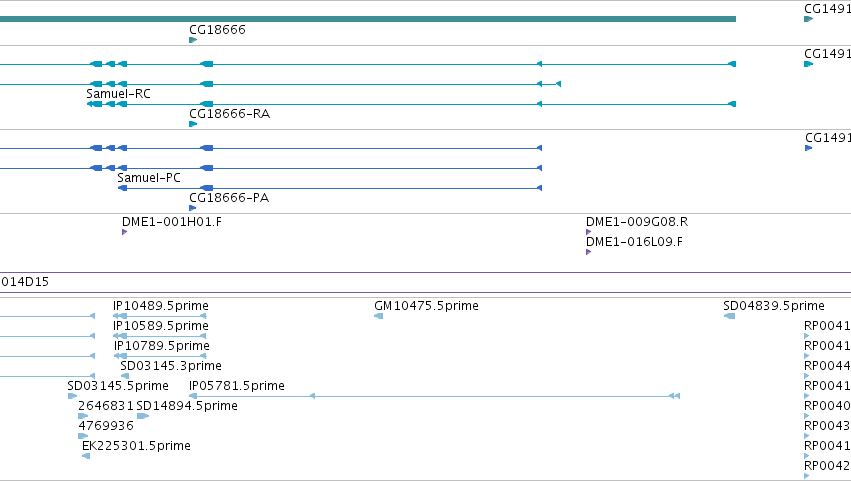Select the RP0040 label at right edge
The image size is (851, 481).
pyautogui.click(x=827, y=406)
